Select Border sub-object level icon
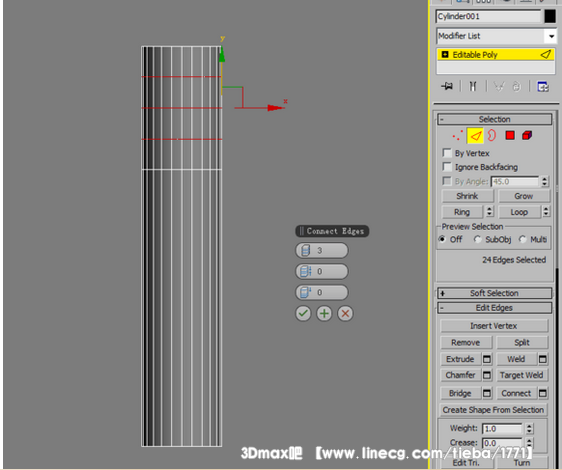Image resolution: width=562 pixels, height=470 pixels. (492, 136)
